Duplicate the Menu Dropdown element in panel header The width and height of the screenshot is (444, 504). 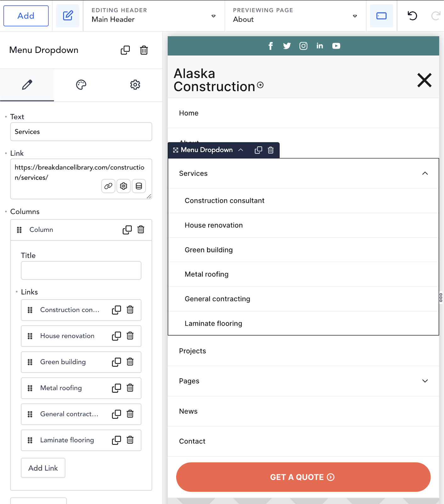(125, 50)
